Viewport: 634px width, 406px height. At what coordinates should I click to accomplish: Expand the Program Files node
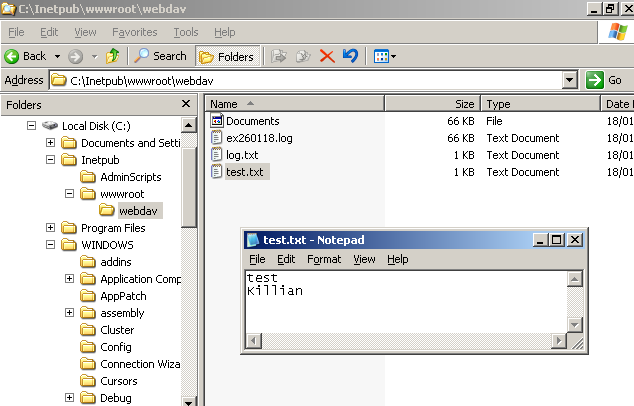point(50,227)
